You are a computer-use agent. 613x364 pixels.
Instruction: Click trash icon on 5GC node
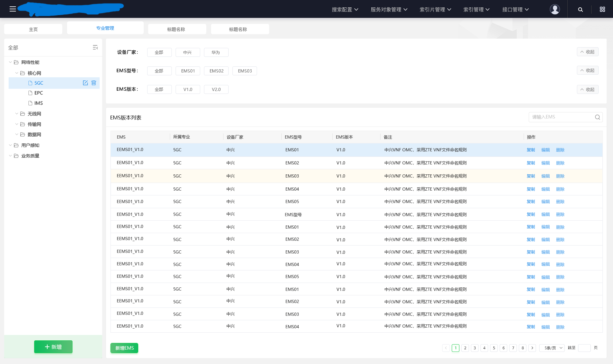tap(94, 83)
